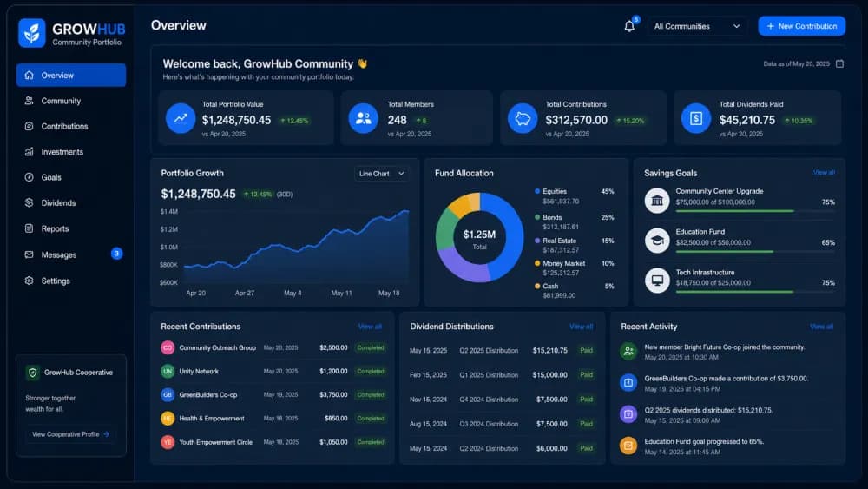Click the Community Outreach Group CO avatar
The height and width of the screenshot is (489, 868).
(168, 347)
